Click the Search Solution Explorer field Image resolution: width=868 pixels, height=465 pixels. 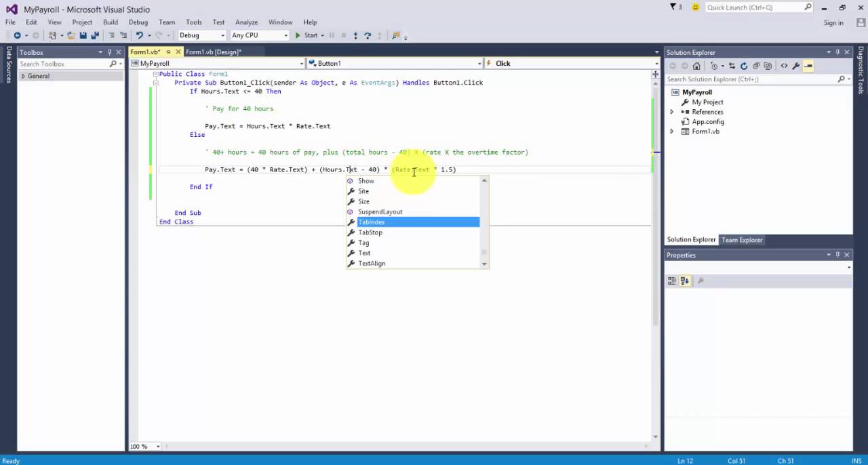tap(758, 79)
